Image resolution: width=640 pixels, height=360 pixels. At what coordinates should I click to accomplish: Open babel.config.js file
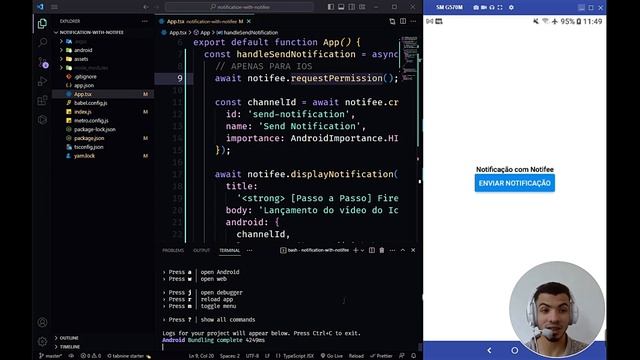(91, 103)
